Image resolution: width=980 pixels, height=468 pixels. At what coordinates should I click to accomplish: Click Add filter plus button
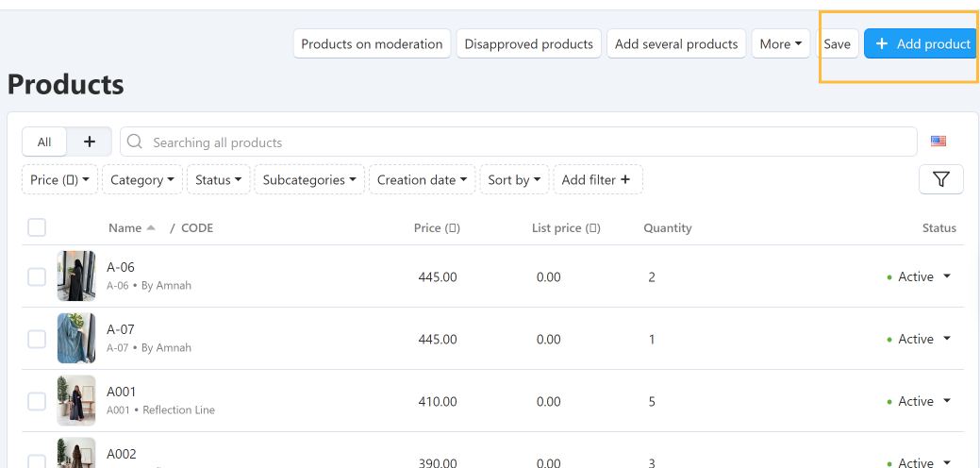pyautogui.click(x=597, y=180)
